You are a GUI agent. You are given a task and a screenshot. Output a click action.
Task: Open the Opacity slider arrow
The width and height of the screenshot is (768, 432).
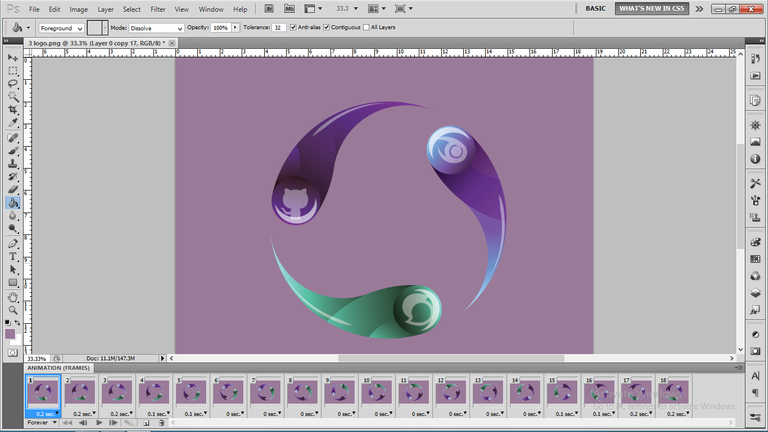pyautogui.click(x=235, y=27)
